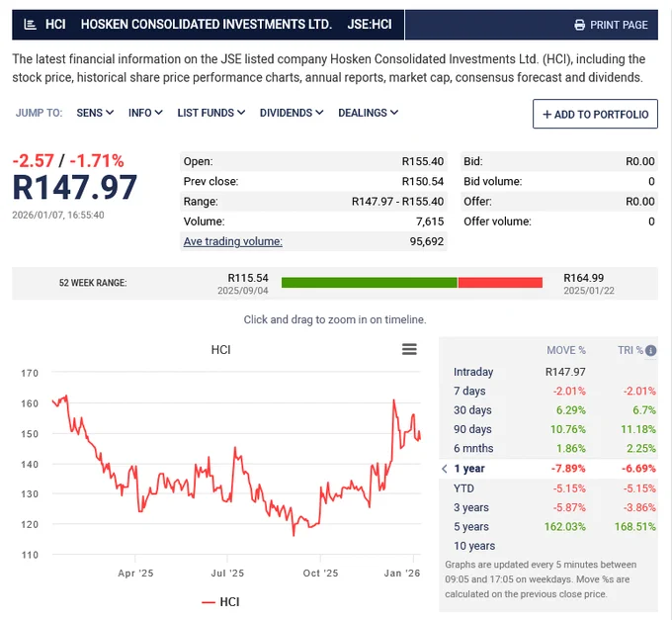Image resolution: width=672 pixels, height=620 pixels.
Task: Click the 30 days move value 6.29%
Action: [571, 410]
